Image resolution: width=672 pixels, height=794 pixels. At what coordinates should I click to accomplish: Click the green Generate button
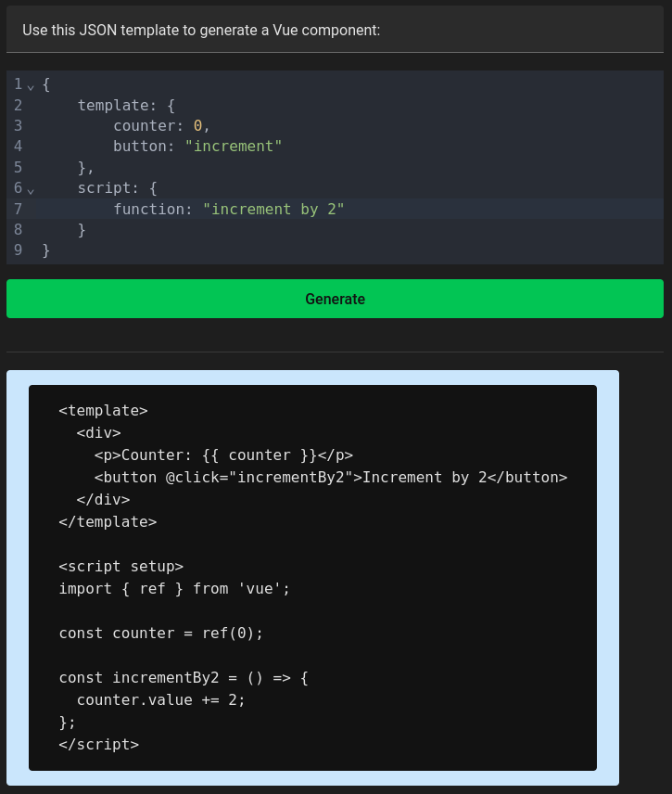[335, 299]
